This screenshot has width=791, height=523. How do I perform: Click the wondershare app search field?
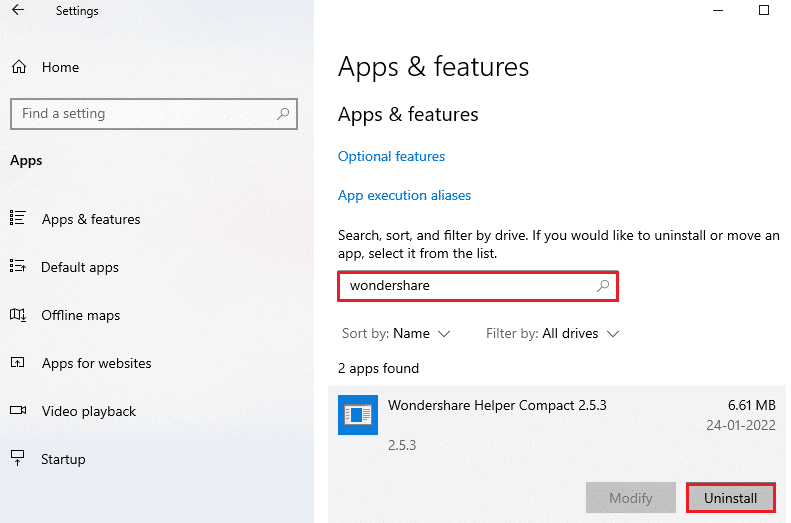pyautogui.click(x=478, y=286)
